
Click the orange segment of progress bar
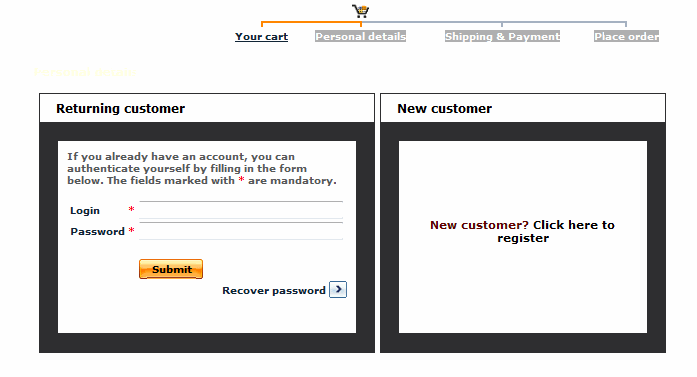point(311,22)
